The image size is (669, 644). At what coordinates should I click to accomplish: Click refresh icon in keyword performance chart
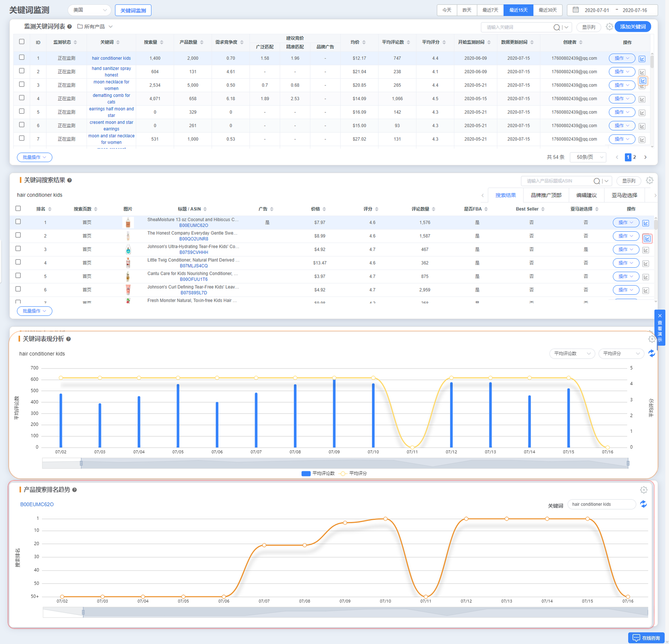tap(651, 353)
